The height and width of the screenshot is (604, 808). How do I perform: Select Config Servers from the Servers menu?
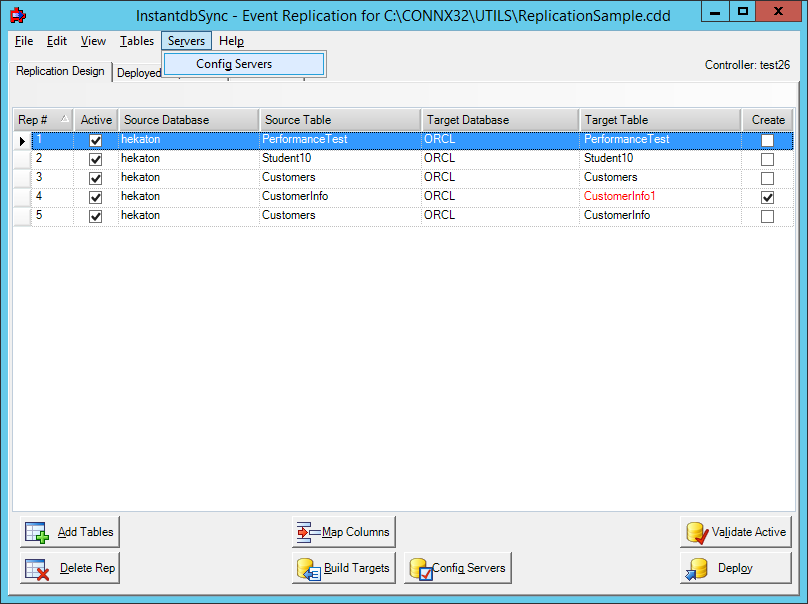(x=234, y=64)
